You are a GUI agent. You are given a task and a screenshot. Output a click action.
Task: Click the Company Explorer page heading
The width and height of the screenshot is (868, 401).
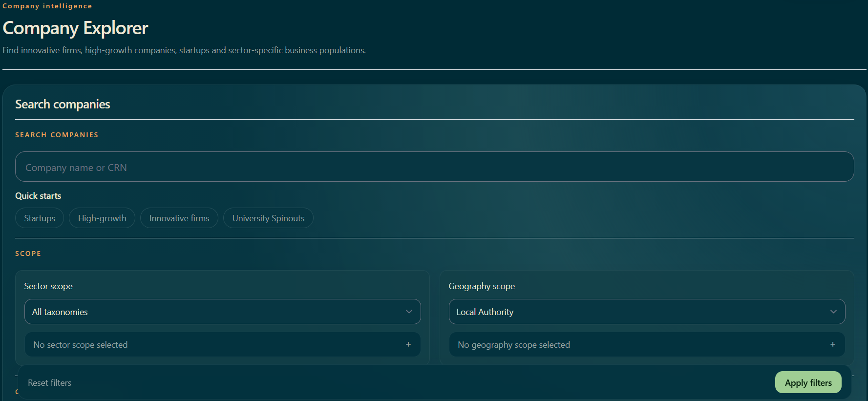pyautogui.click(x=75, y=28)
